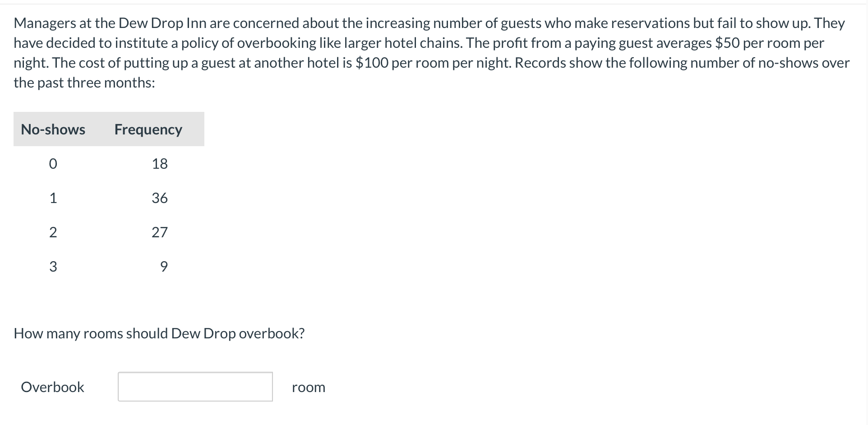868x425 pixels.
Task: Click the Overbook answer input box
Action: (x=195, y=387)
